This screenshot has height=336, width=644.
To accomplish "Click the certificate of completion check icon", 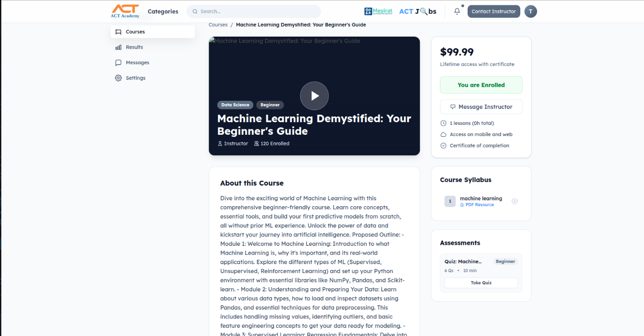I will (443, 145).
